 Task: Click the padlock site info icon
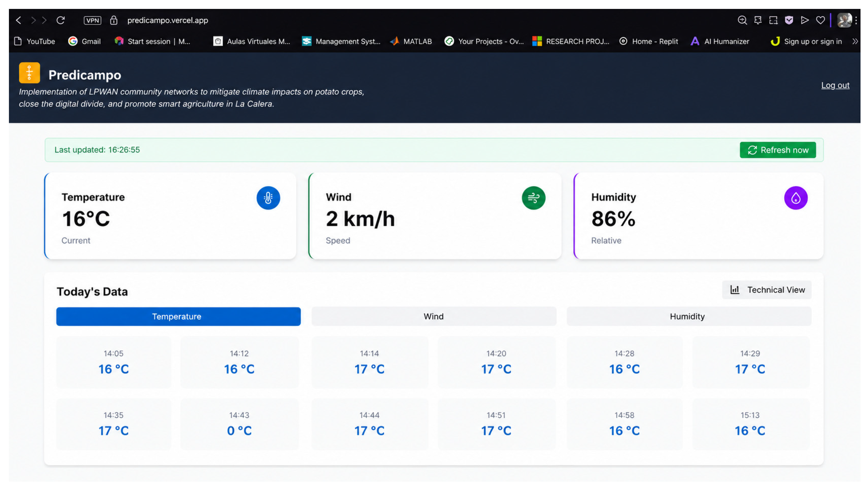(x=114, y=20)
